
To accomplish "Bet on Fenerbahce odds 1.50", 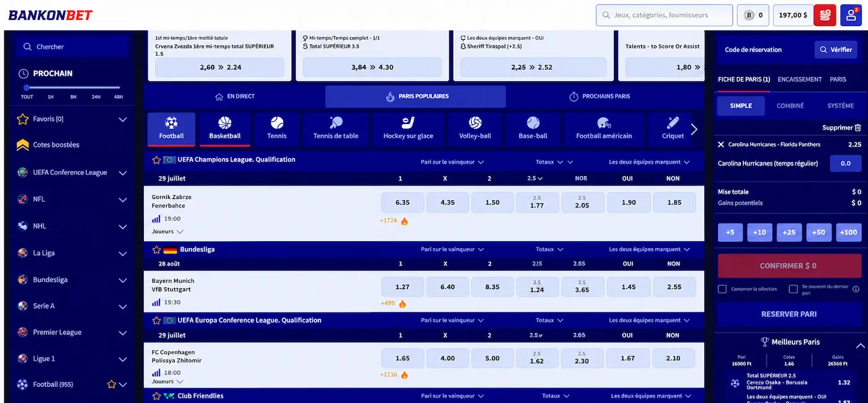I will [493, 203].
